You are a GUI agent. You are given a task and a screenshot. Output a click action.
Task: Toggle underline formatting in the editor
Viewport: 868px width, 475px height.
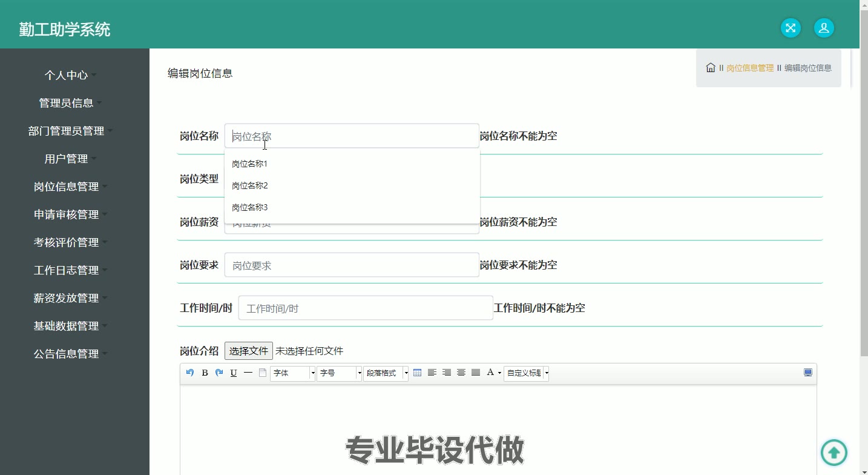pos(234,373)
